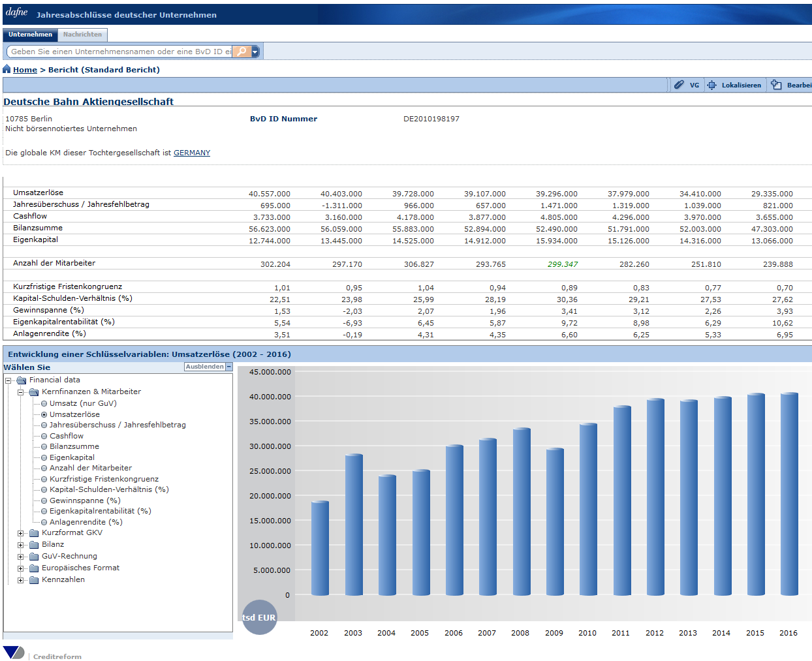812x661 pixels.
Task: Click the Bilanzsumme value 56.623.000
Action: coord(270,229)
